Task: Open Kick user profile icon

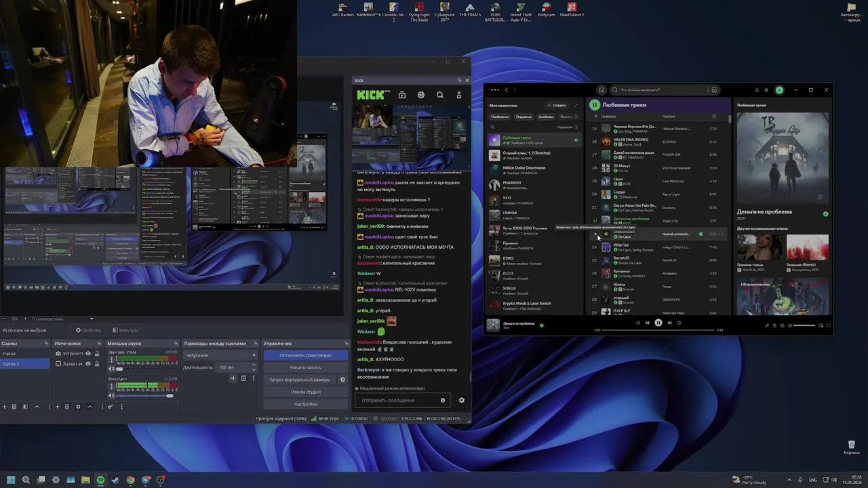Action: (459, 96)
